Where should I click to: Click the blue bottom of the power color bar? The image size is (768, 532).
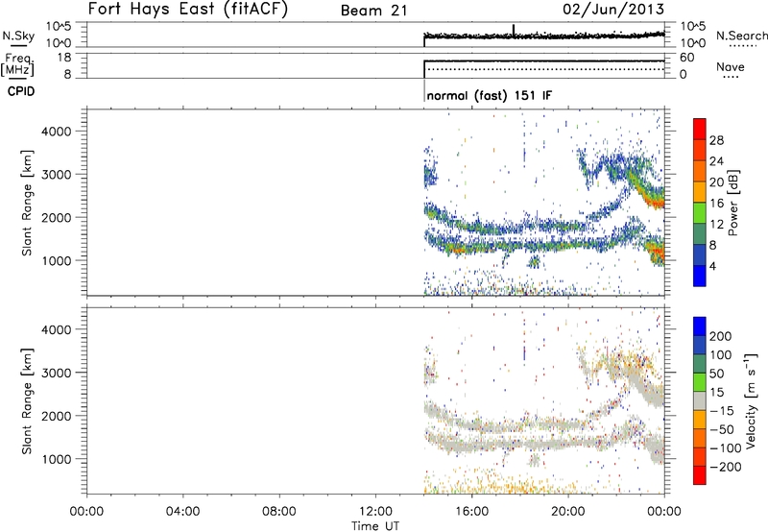(x=700, y=276)
